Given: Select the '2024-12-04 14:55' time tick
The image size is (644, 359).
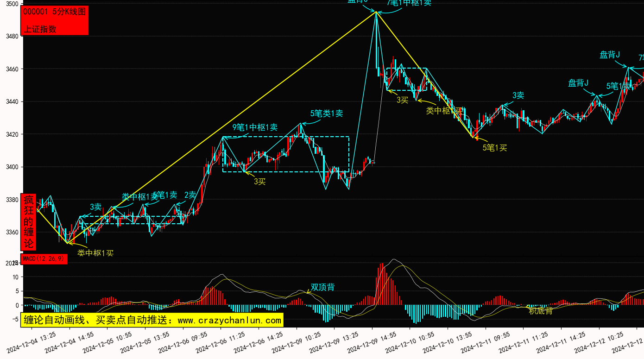Looking at the screenshot, I should [x=69, y=343].
